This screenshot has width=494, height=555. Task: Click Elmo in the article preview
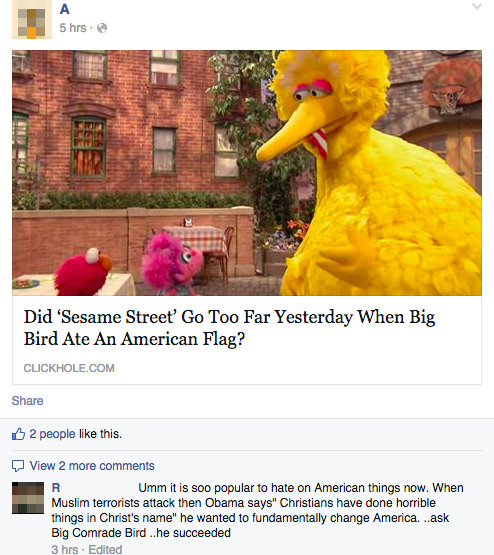pos(84,273)
